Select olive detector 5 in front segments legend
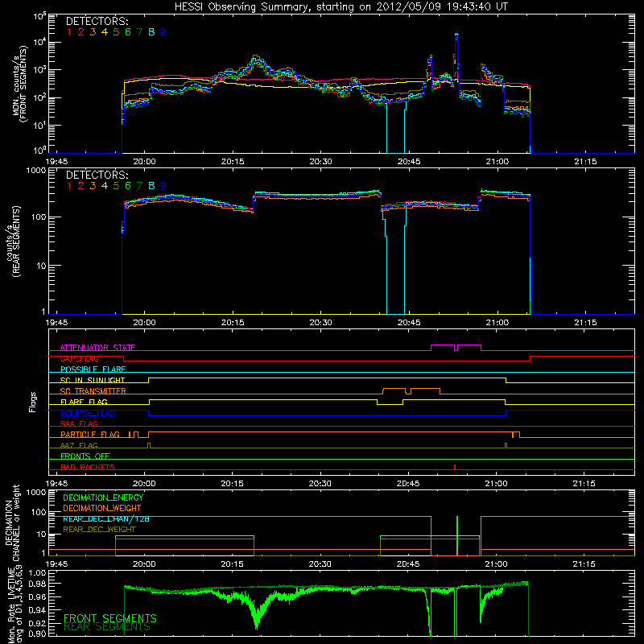This screenshot has height=644, width=644. [x=116, y=32]
